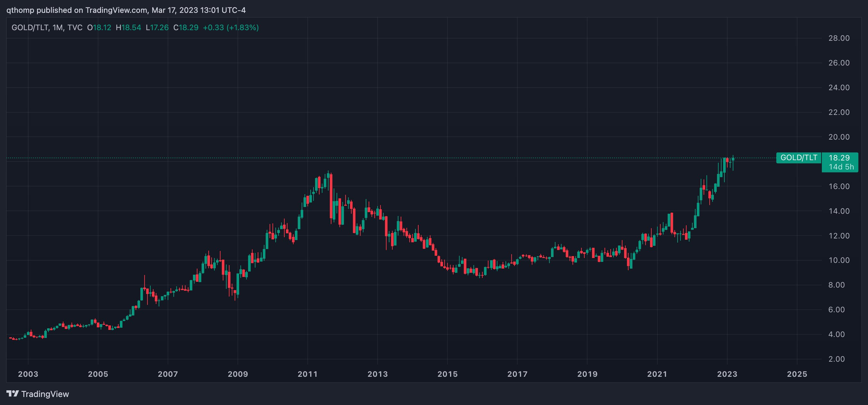
Task: Click the 2023 time axis label
Action: pos(727,374)
